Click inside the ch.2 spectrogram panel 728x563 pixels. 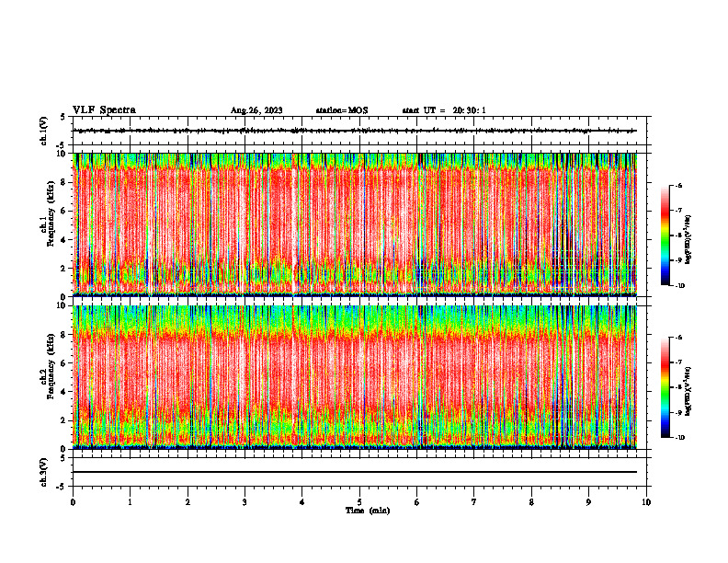(355, 377)
